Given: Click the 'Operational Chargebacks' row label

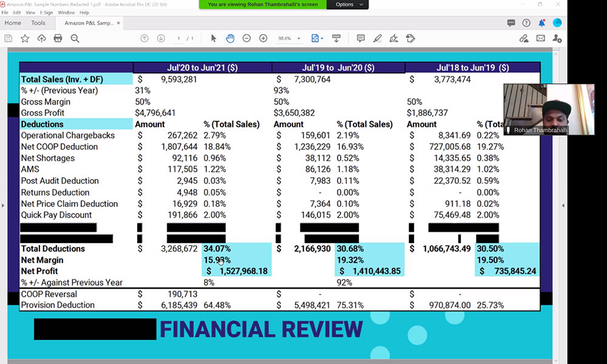Looking at the screenshot, I should [x=68, y=135].
